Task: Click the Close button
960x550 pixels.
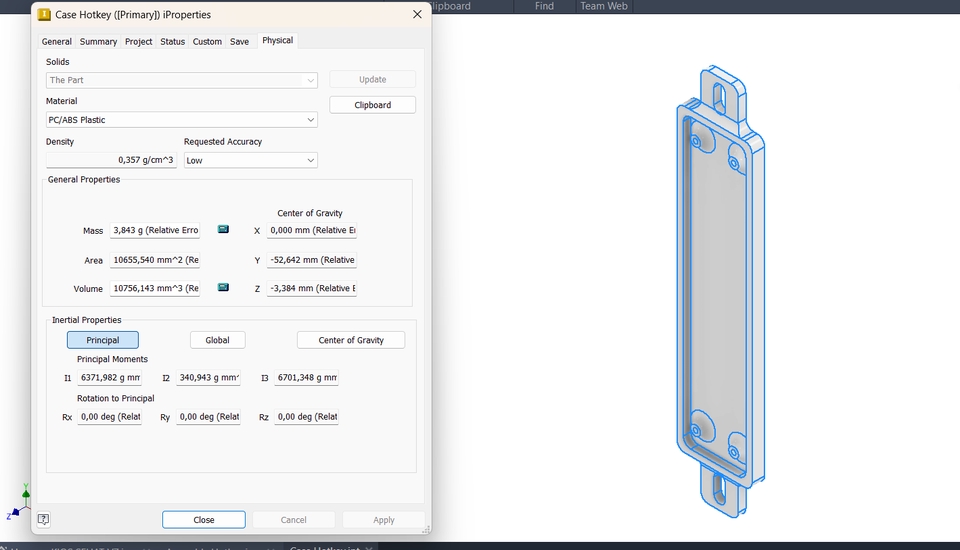Action: coord(204,519)
